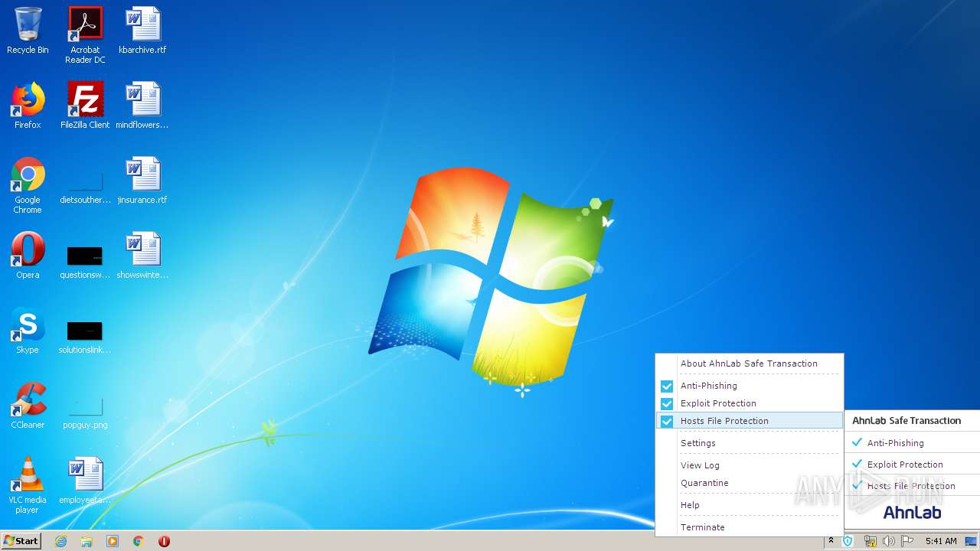This screenshot has height=551, width=980.
Task: Open Windows Explorer from the taskbar
Action: click(87, 541)
